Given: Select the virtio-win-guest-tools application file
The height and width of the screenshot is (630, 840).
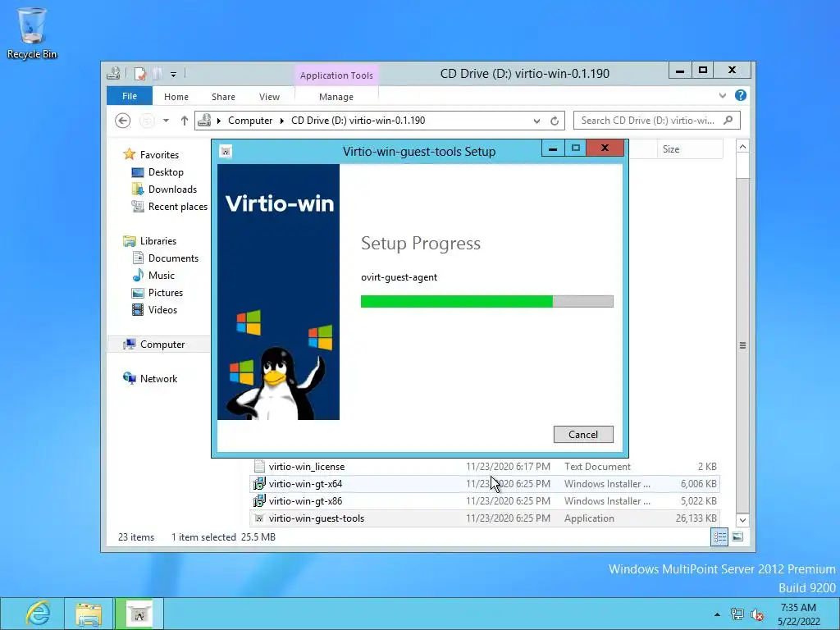Looking at the screenshot, I should (x=485, y=518).
